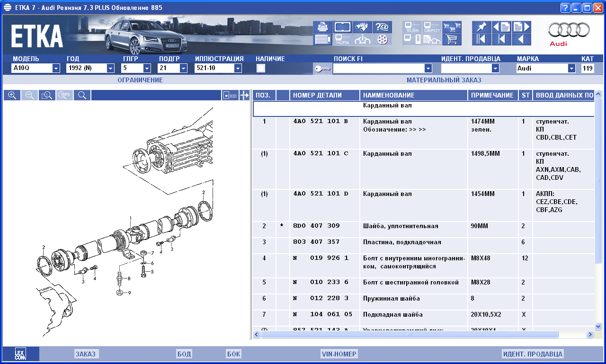Click the printer icon in the toolbar
606x364 pixels.
(x=322, y=27)
